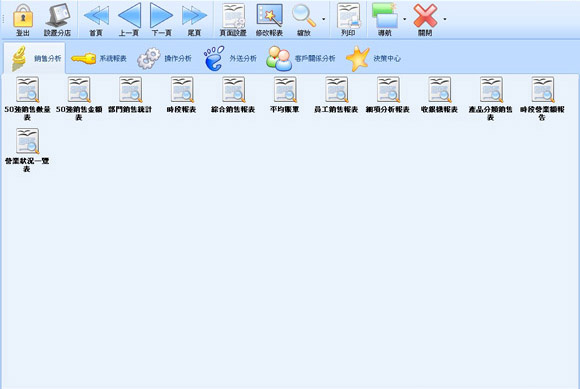Expand the 導航 navigation dropdown arrow
Viewport: 580px width, 389px height.
point(404,19)
